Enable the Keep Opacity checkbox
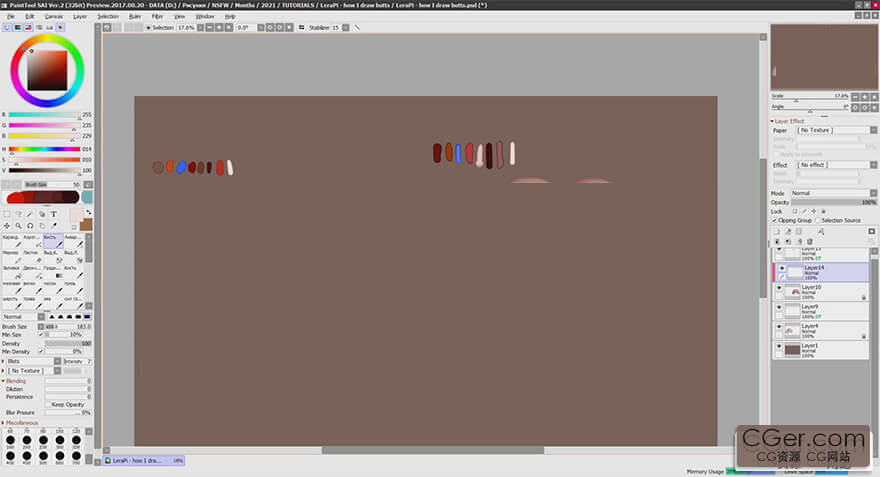The height and width of the screenshot is (477, 880). (x=48, y=404)
